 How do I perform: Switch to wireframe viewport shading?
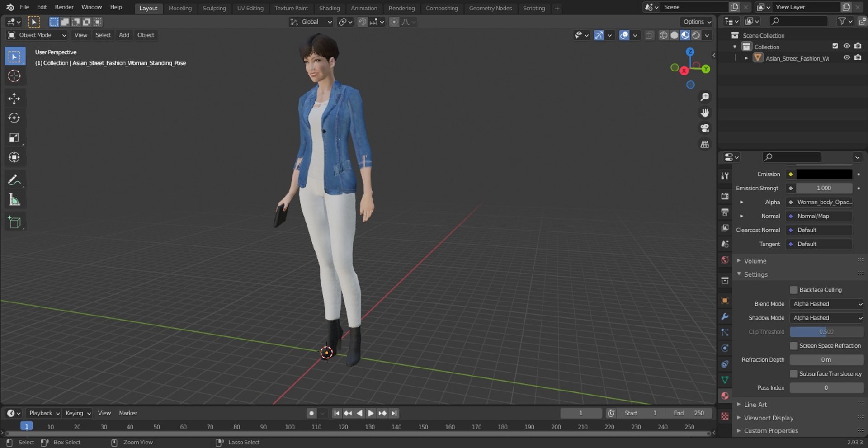[x=663, y=35]
